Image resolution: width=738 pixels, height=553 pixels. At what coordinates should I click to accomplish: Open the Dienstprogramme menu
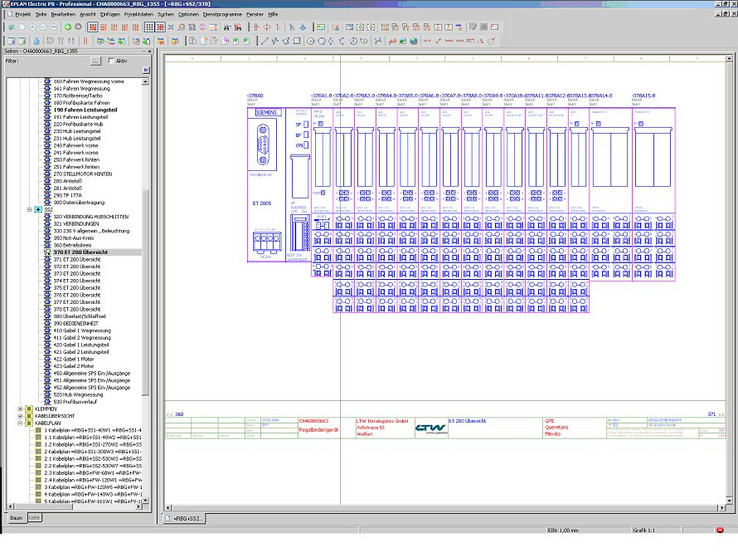(220, 14)
